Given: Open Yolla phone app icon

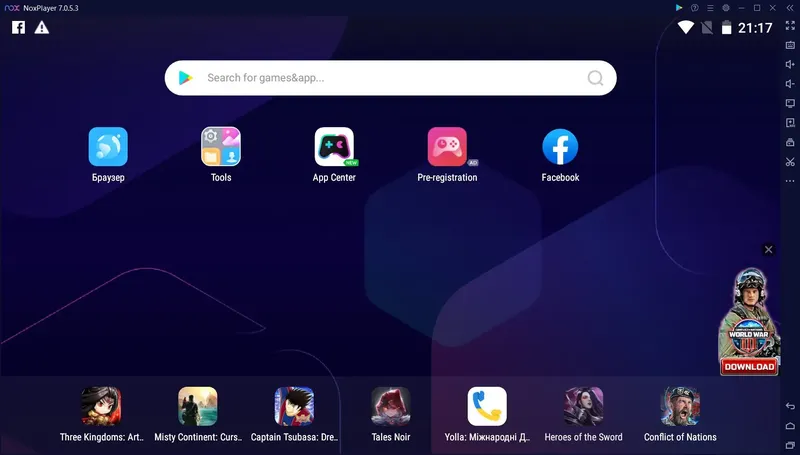Looking at the screenshot, I should coord(487,406).
